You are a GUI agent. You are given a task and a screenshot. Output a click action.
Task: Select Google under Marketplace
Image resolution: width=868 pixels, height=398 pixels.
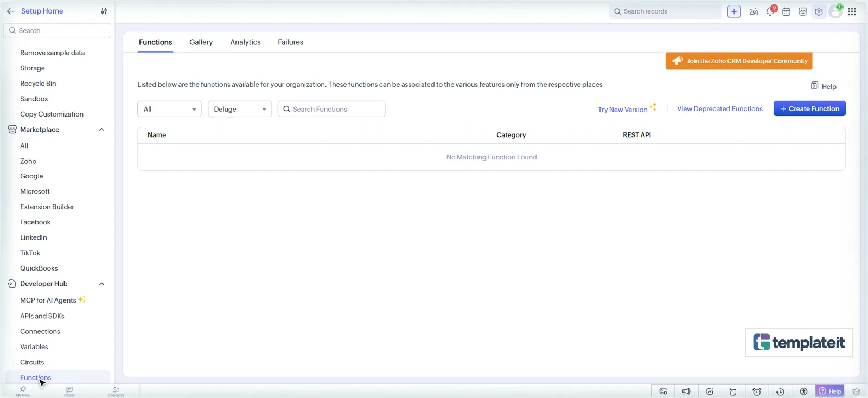point(31,176)
